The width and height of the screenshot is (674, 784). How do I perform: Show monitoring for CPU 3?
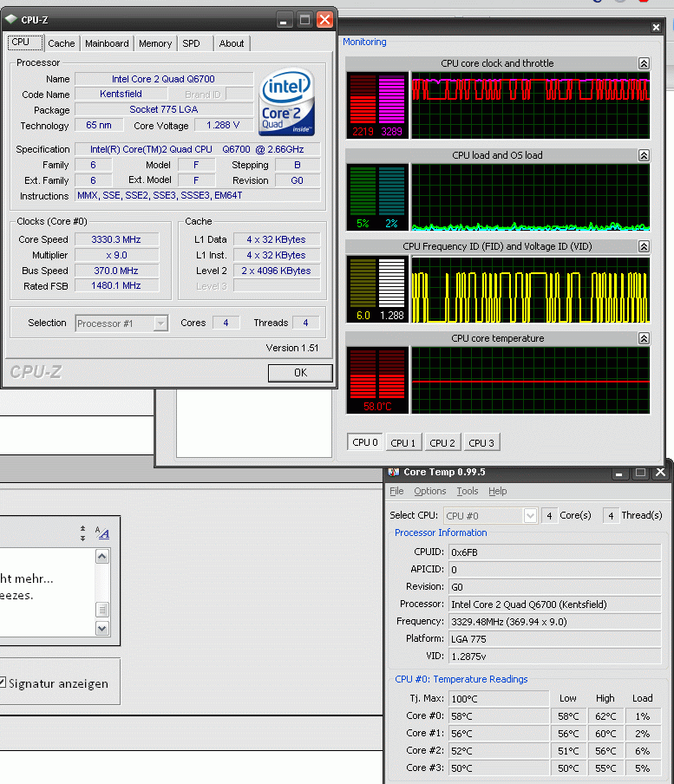[481, 443]
